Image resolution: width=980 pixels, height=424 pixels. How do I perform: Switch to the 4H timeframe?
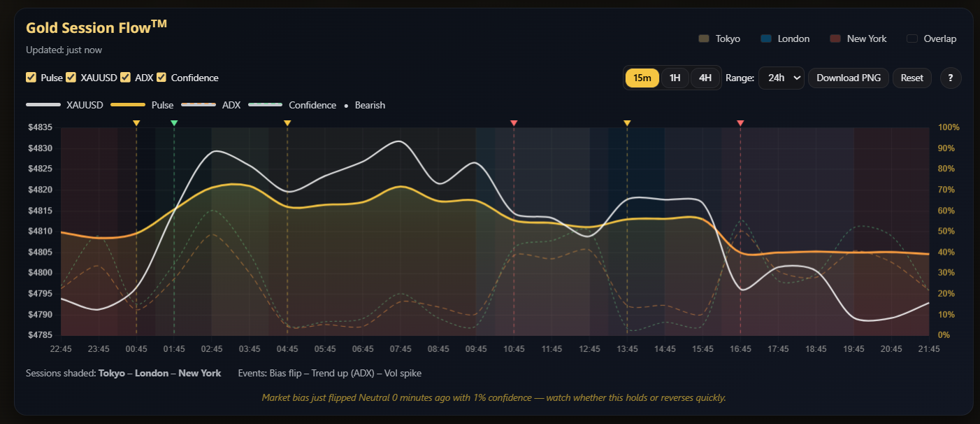tap(705, 78)
